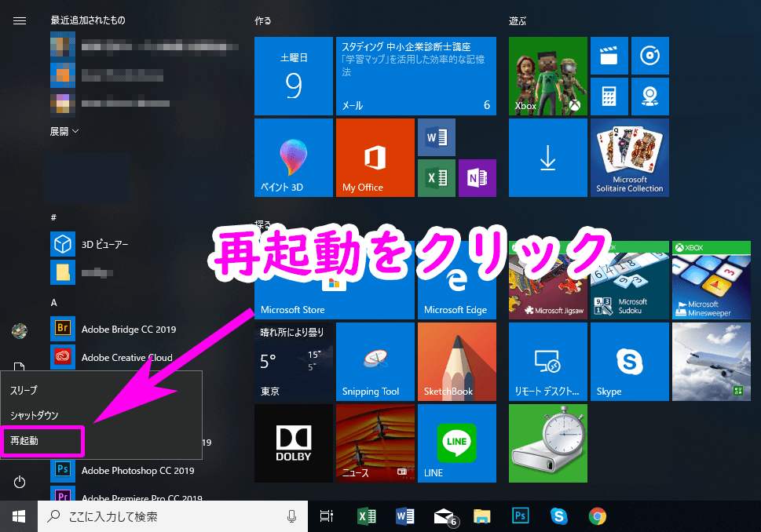Open the 東京 weather tile
761x532 pixels.
tap(294, 362)
